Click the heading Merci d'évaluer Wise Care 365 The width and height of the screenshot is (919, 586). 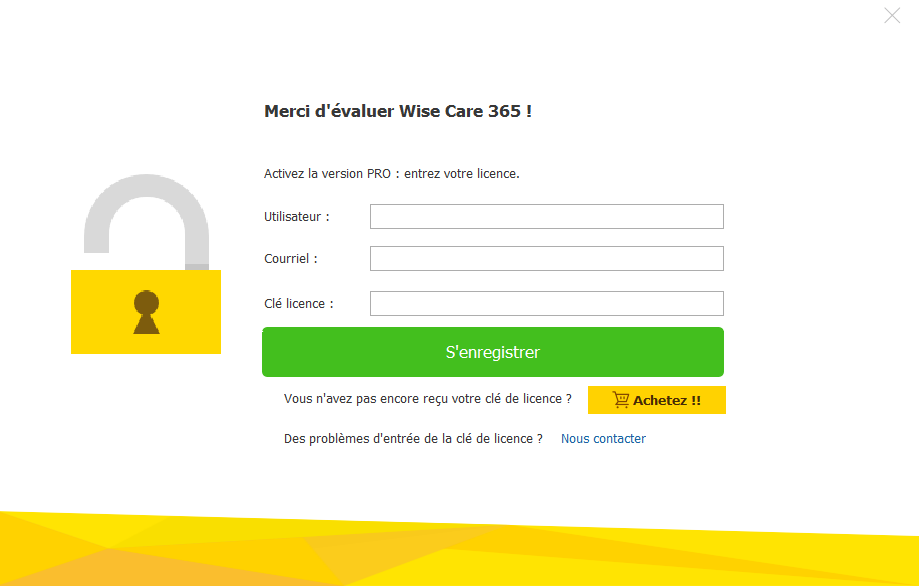coord(398,111)
